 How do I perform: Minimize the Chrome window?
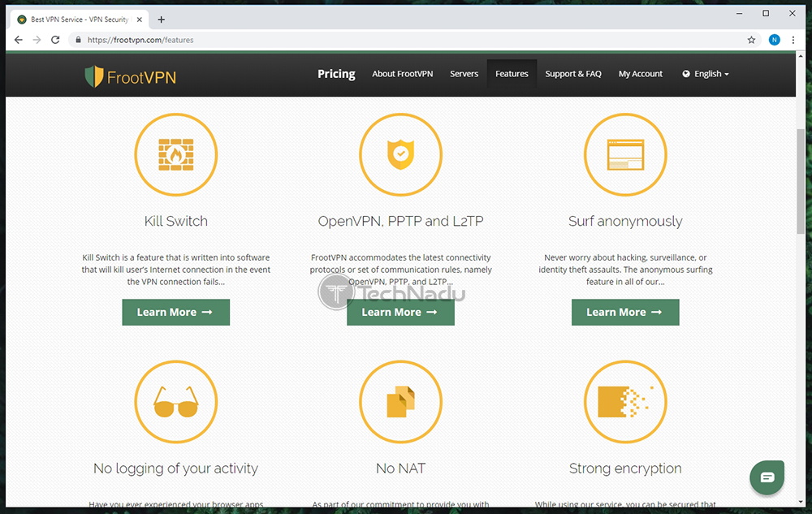tap(740, 14)
